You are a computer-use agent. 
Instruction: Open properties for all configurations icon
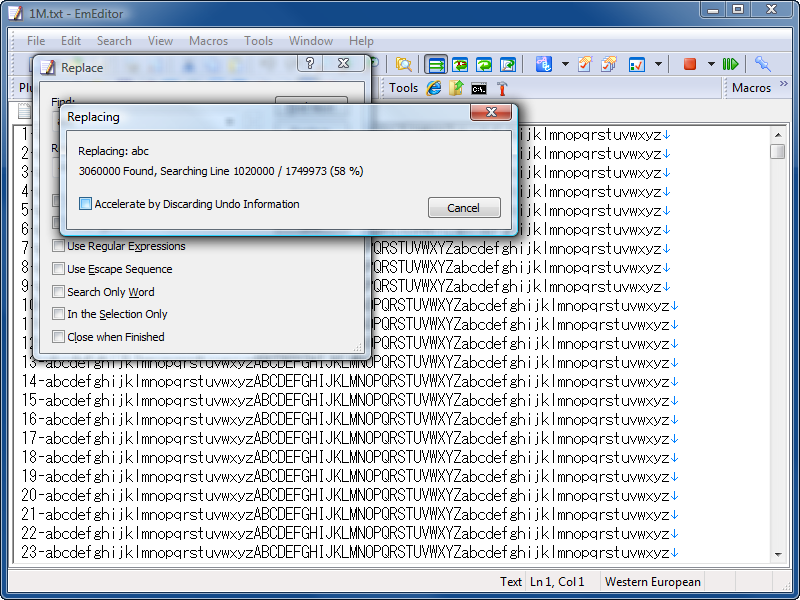(x=609, y=64)
